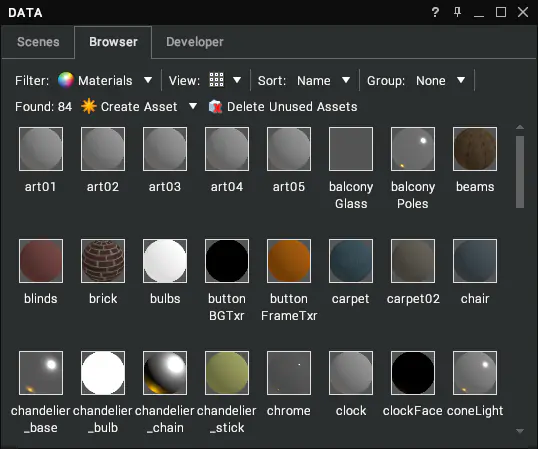Click the Create Asset starburst icon

pyautogui.click(x=89, y=106)
